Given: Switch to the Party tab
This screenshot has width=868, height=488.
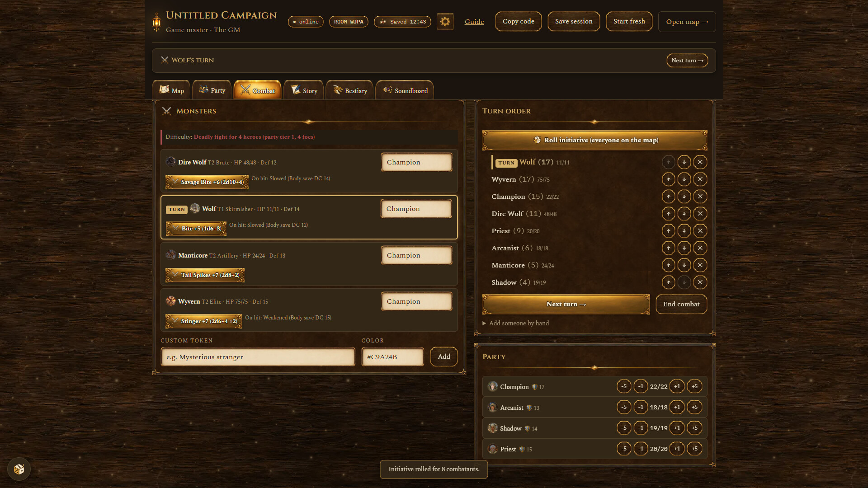Looking at the screenshot, I should click(x=212, y=90).
